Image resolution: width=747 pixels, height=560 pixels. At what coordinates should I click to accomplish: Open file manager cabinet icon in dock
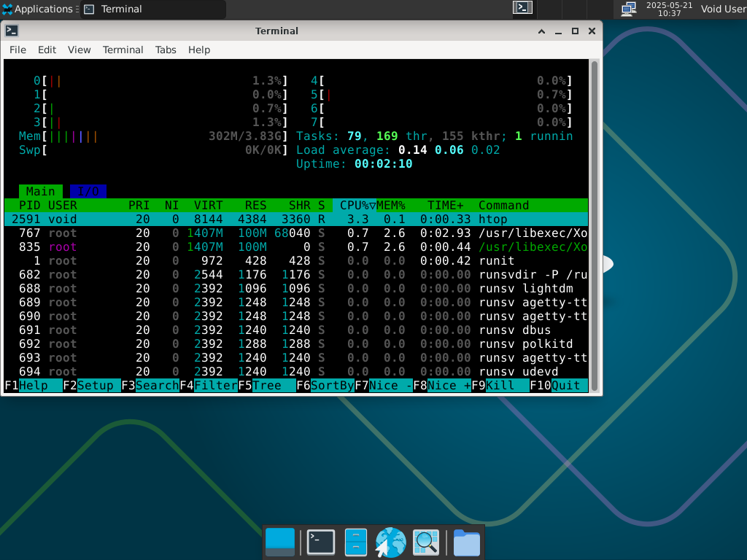(356, 542)
